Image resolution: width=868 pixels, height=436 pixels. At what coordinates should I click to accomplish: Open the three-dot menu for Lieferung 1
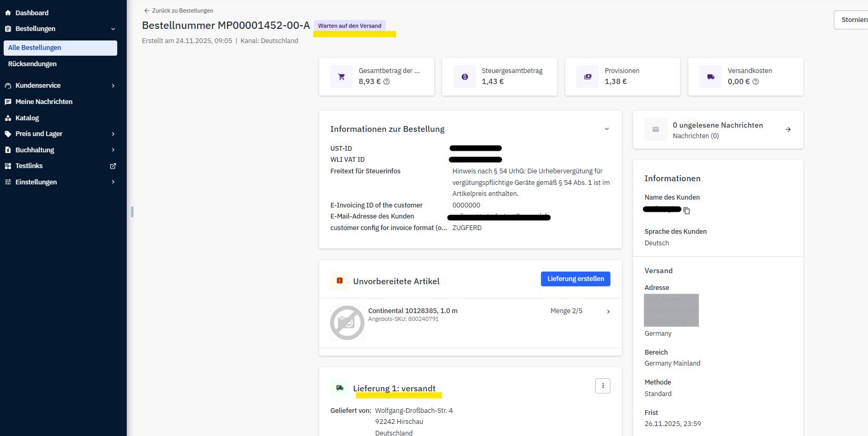(603, 386)
